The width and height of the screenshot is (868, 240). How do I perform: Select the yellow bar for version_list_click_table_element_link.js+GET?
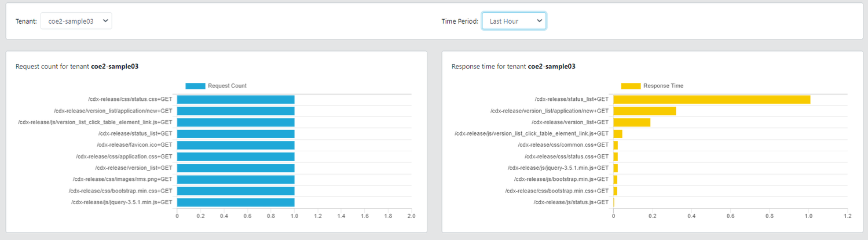pos(618,134)
